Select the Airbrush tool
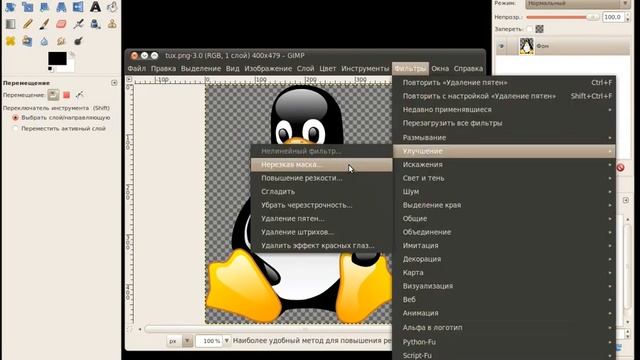Screen dimensions: 640x360 [78, 24]
